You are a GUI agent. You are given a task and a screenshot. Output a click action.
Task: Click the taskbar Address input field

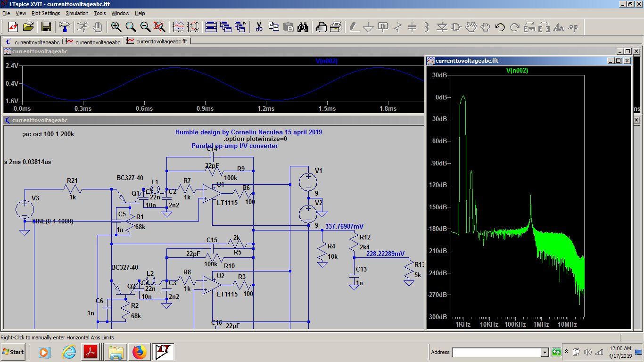point(496,352)
